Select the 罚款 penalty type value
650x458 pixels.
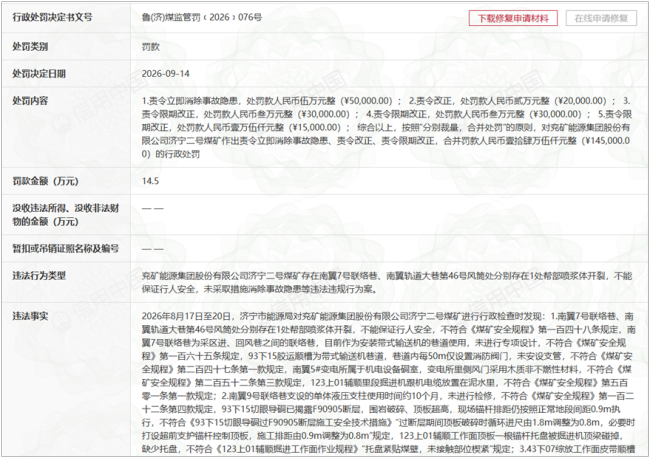(x=150, y=47)
